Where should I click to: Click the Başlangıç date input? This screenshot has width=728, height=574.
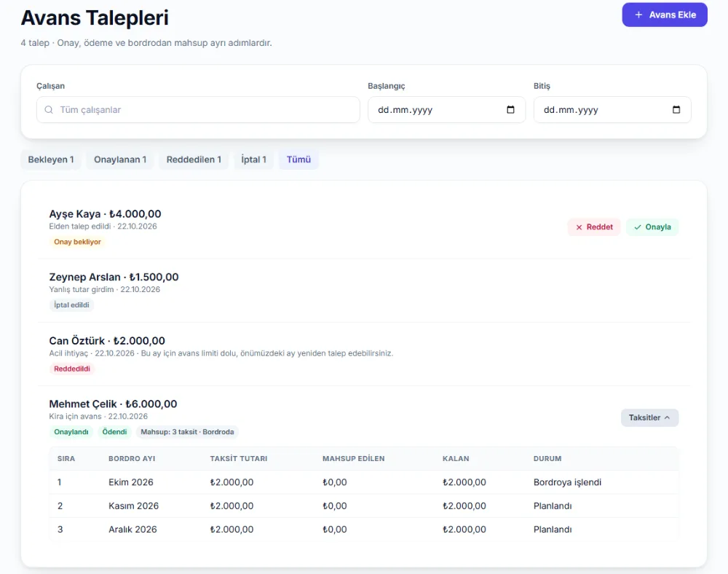(x=447, y=109)
